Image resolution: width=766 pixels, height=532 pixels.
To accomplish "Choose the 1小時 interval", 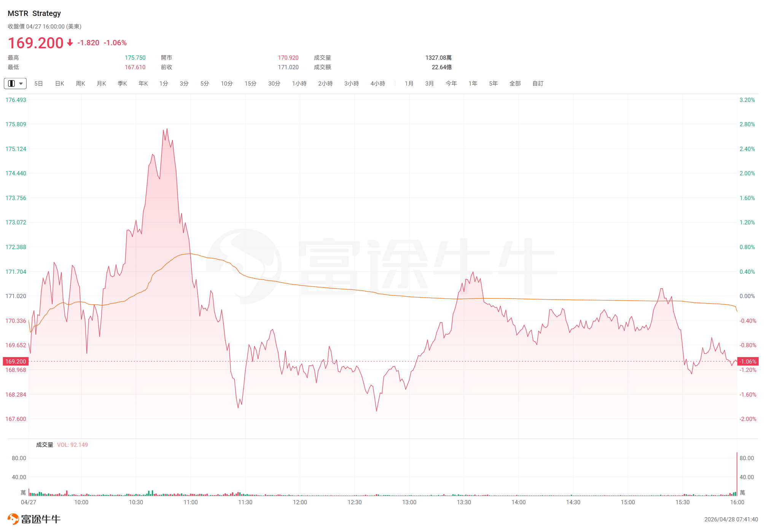I will click(299, 83).
